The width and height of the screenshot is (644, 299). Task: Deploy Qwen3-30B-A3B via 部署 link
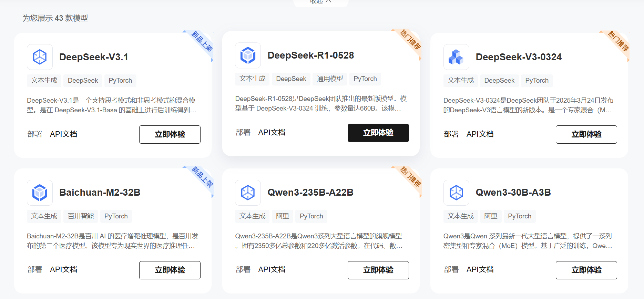[x=451, y=269]
